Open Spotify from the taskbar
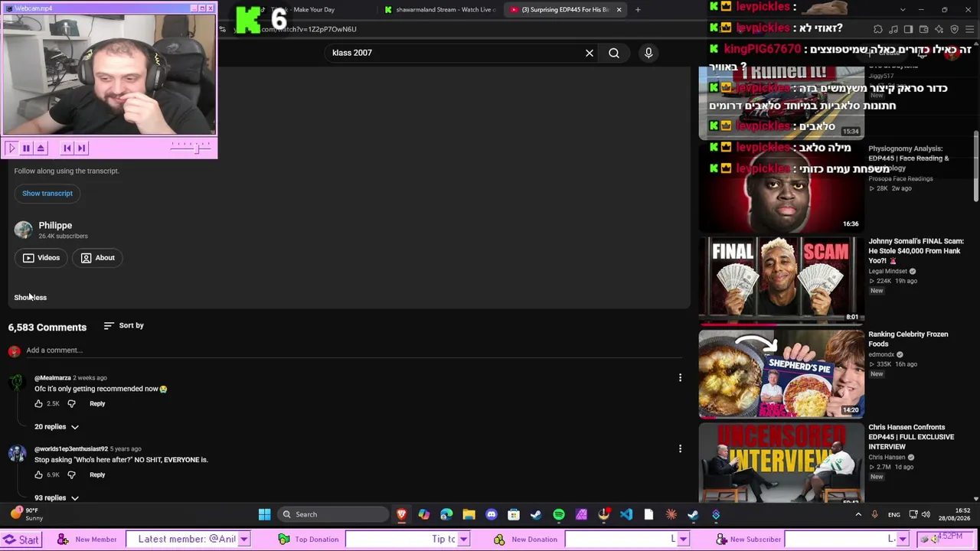980x551 pixels. (x=559, y=514)
